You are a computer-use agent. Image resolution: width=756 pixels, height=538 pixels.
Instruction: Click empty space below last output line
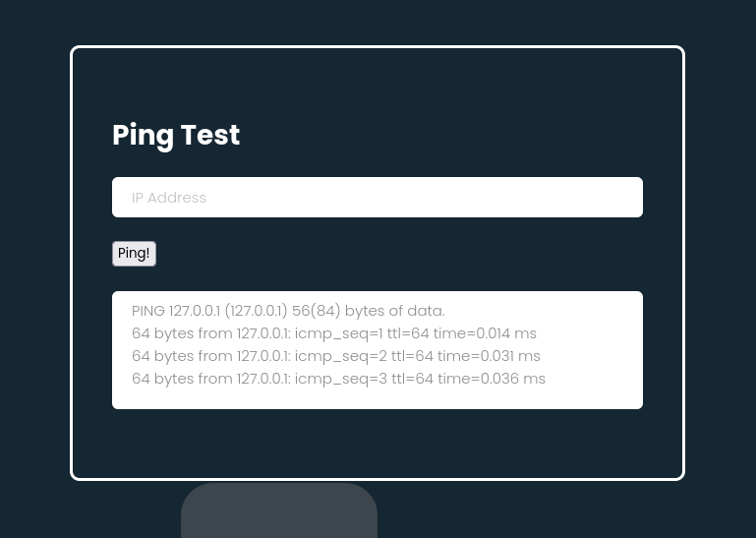(x=377, y=396)
